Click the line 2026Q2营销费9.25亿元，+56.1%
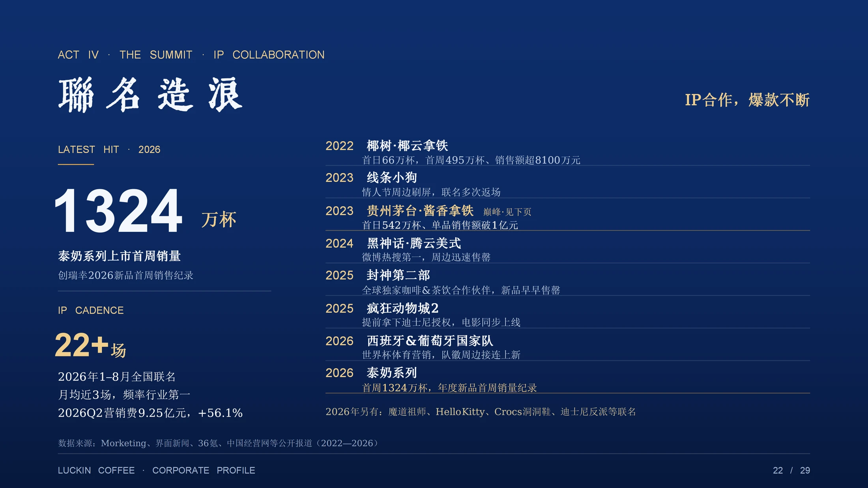 [150, 413]
